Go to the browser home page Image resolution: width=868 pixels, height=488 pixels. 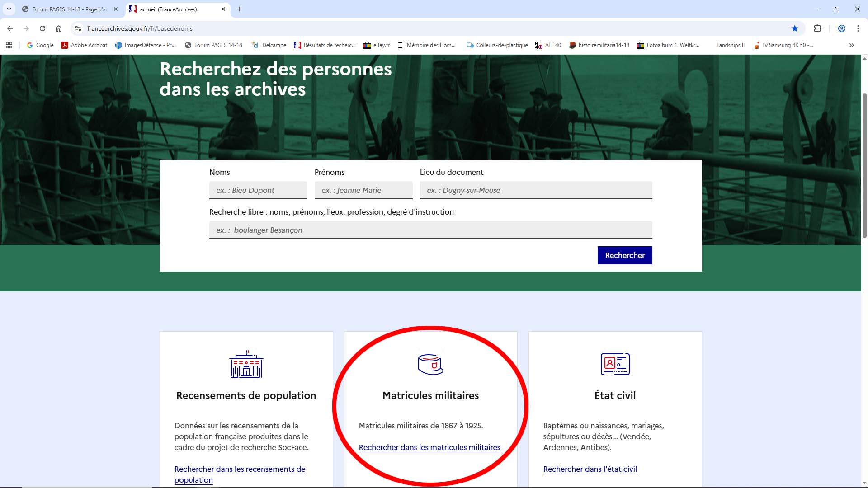click(x=59, y=28)
